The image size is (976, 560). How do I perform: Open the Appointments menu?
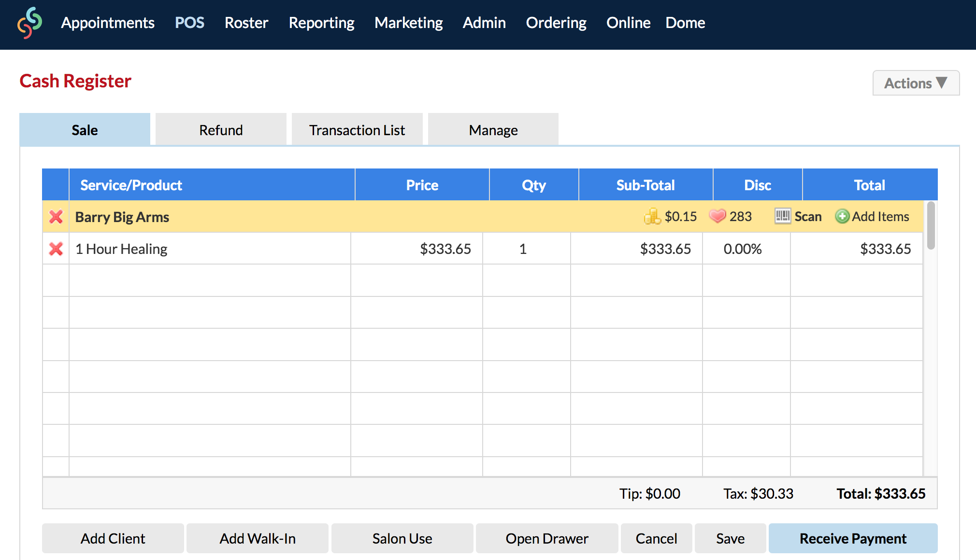coord(108,23)
